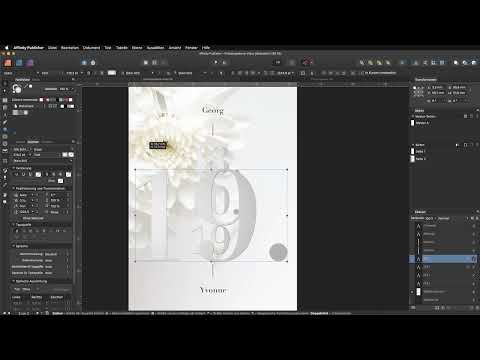Click fill and stroke color circles in Farbe panel
The height and width of the screenshot is (360, 480).
coord(17,89)
